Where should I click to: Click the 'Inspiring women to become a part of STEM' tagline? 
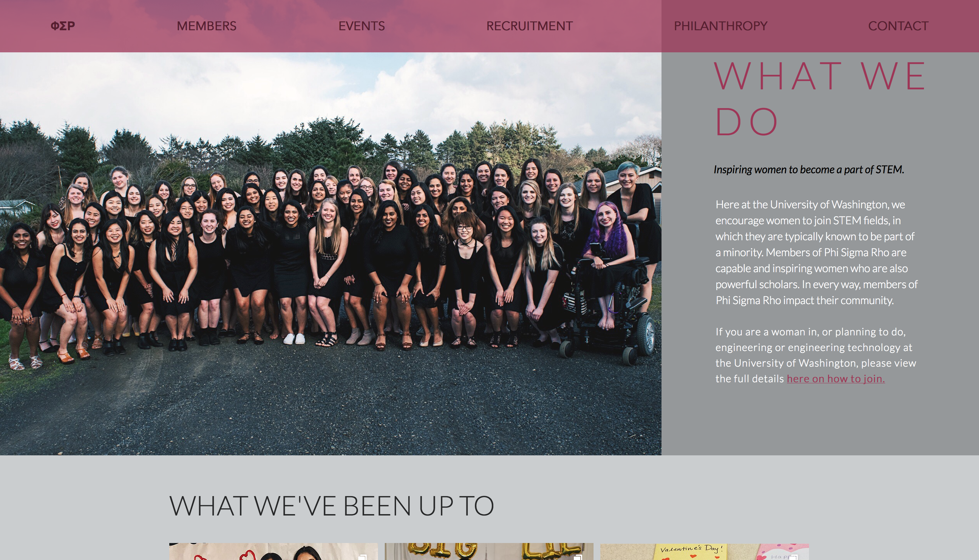809,169
